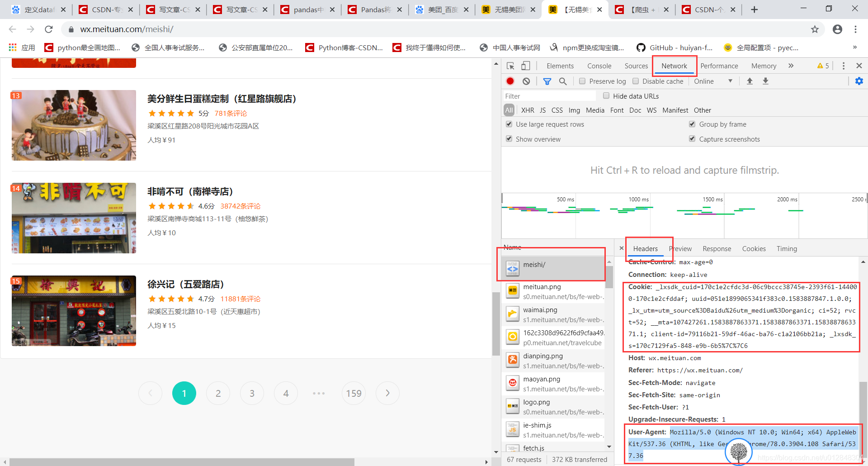Stop network recording with the red record button
Screen dimensions: 868x466
pos(510,81)
